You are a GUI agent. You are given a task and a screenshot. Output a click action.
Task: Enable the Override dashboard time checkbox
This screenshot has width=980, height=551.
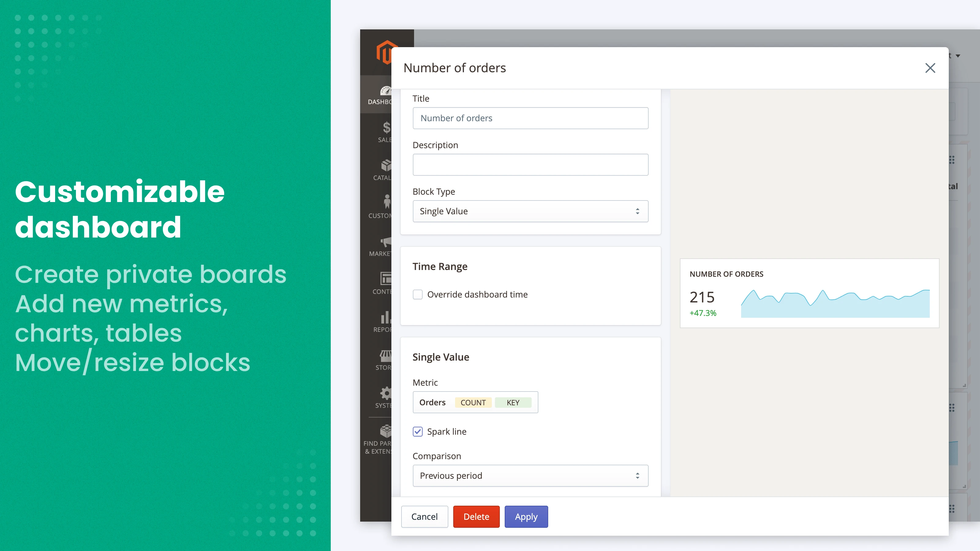tap(417, 294)
